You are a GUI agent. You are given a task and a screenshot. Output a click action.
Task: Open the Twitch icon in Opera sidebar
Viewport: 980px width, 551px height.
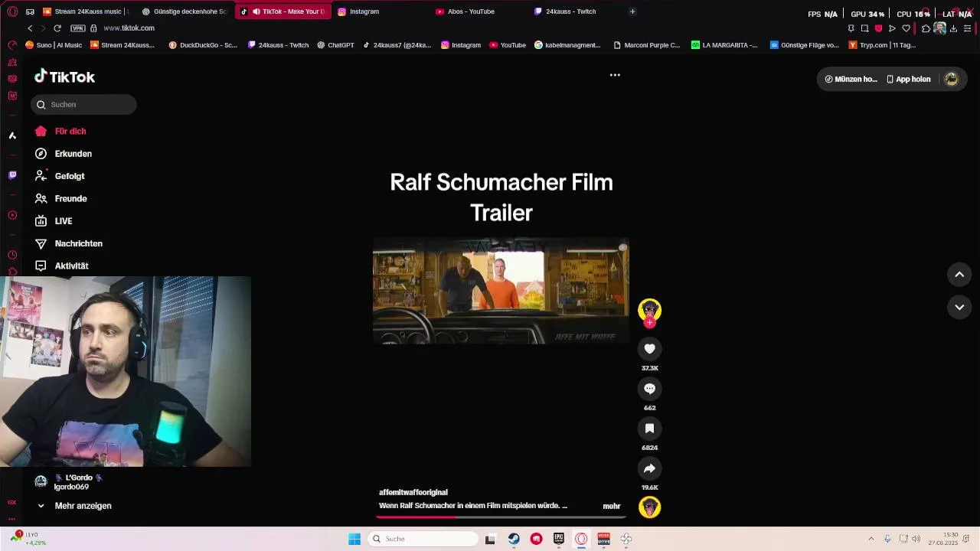pyautogui.click(x=12, y=175)
